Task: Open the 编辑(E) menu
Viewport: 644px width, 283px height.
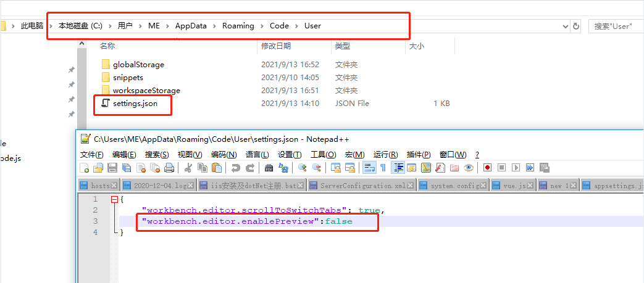Action: [x=124, y=155]
